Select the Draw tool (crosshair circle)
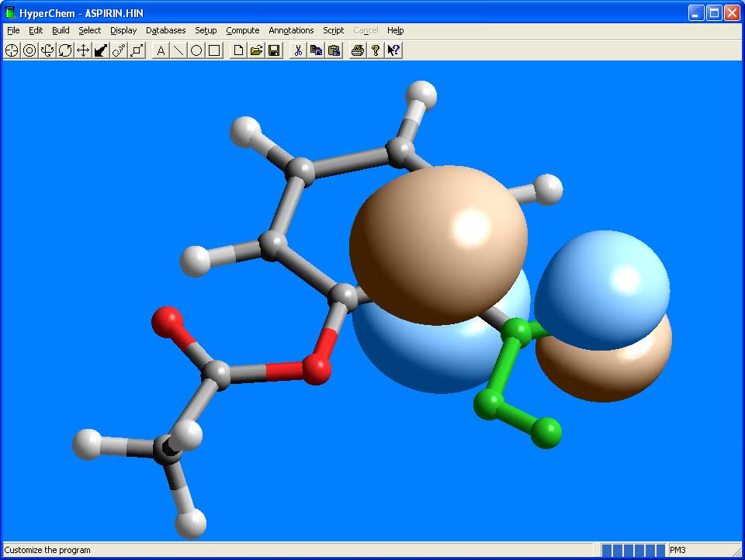Image resolution: width=745 pixels, height=560 pixels. point(12,50)
